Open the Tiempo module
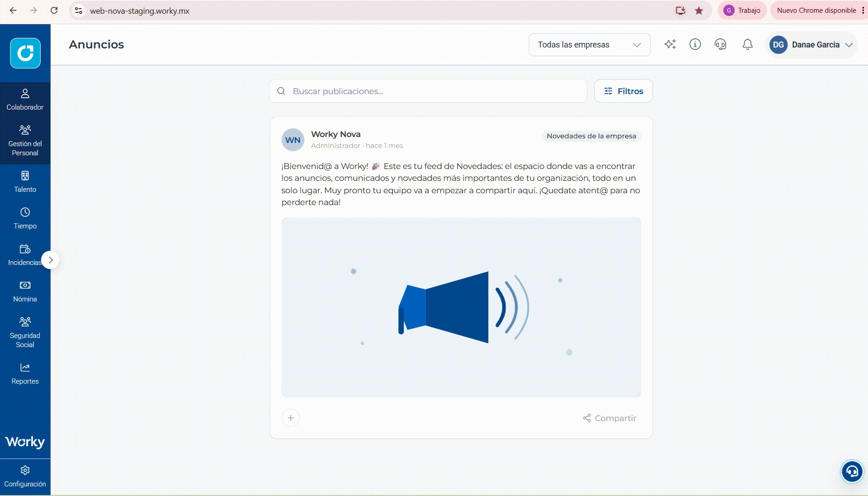Screen dimensions: 868x496 click(25, 219)
